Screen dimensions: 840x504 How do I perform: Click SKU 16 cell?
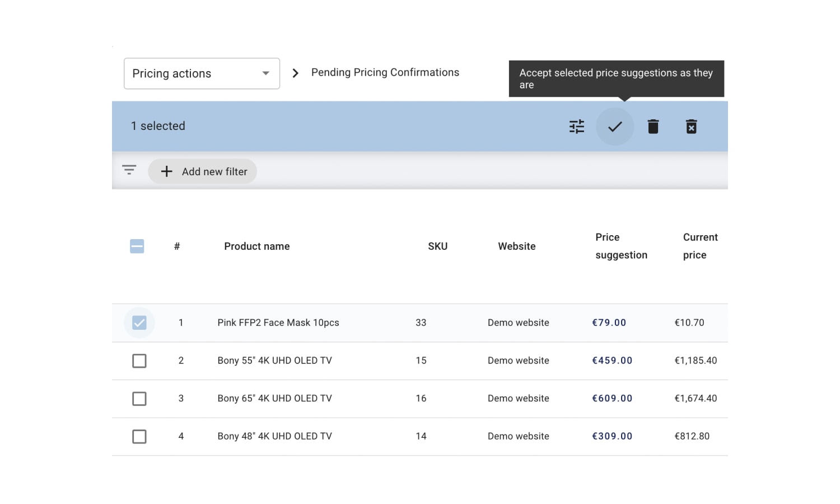(x=421, y=398)
